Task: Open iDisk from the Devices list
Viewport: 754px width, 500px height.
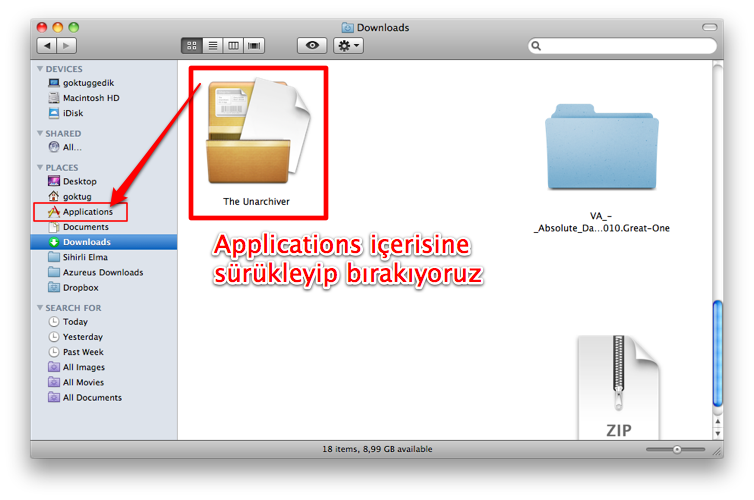Action: [x=75, y=113]
